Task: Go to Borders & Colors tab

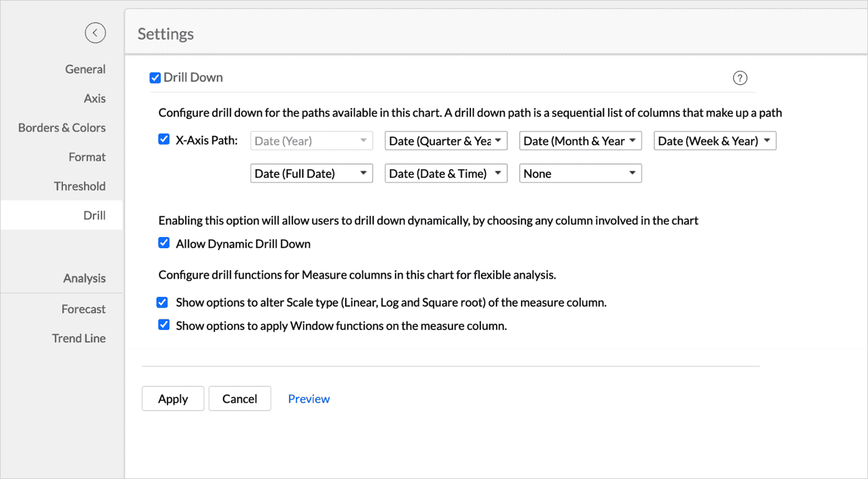Action: tap(62, 128)
